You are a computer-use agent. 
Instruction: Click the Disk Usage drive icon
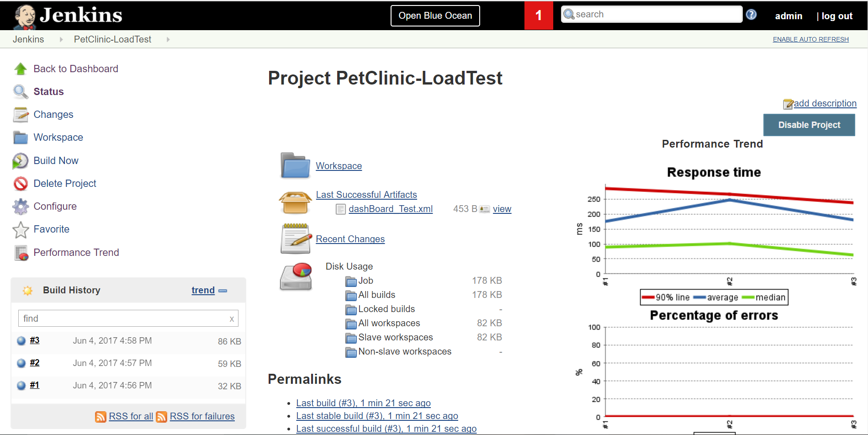click(296, 276)
